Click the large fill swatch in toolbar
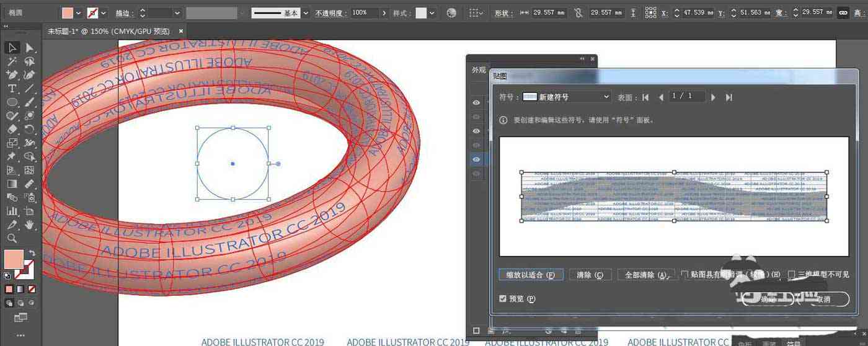This screenshot has height=346, width=868. [x=14, y=259]
